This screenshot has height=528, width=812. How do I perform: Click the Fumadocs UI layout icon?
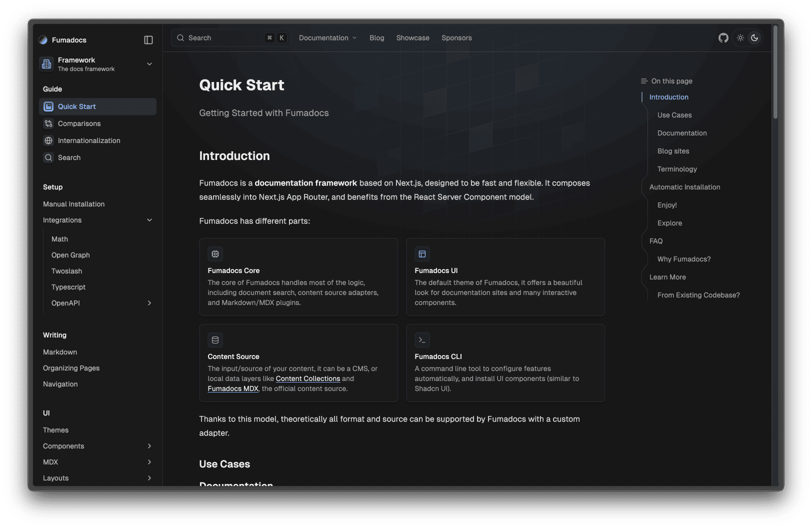[x=422, y=254]
